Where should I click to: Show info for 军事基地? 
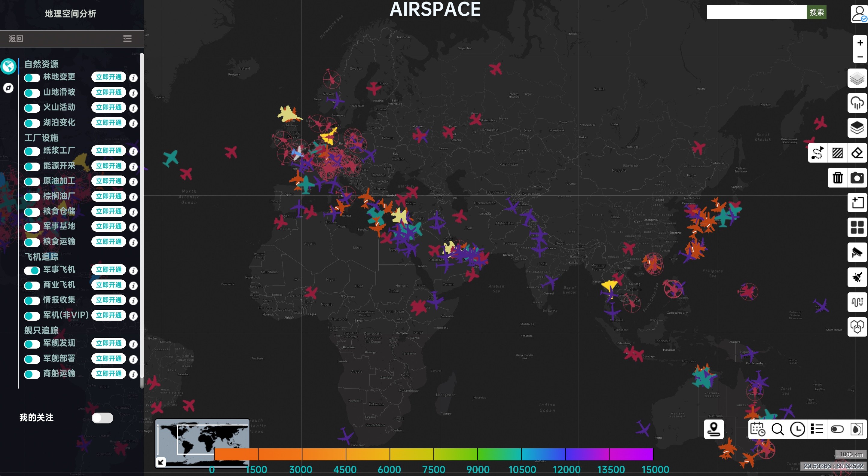click(133, 227)
